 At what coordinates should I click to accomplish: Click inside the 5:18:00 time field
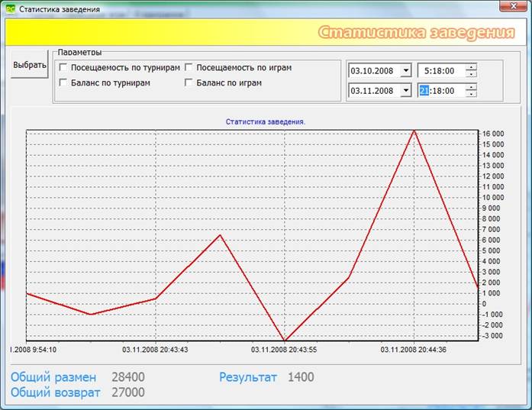point(440,71)
